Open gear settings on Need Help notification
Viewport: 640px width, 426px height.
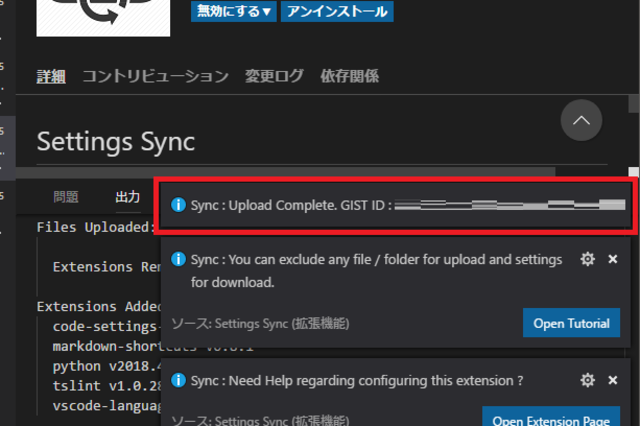coord(587,380)
